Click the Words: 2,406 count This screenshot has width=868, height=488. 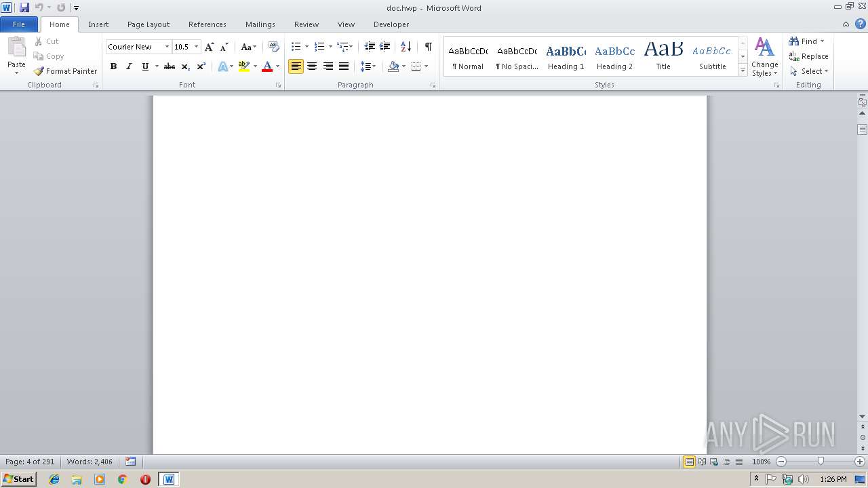click(x=90, y=462)
